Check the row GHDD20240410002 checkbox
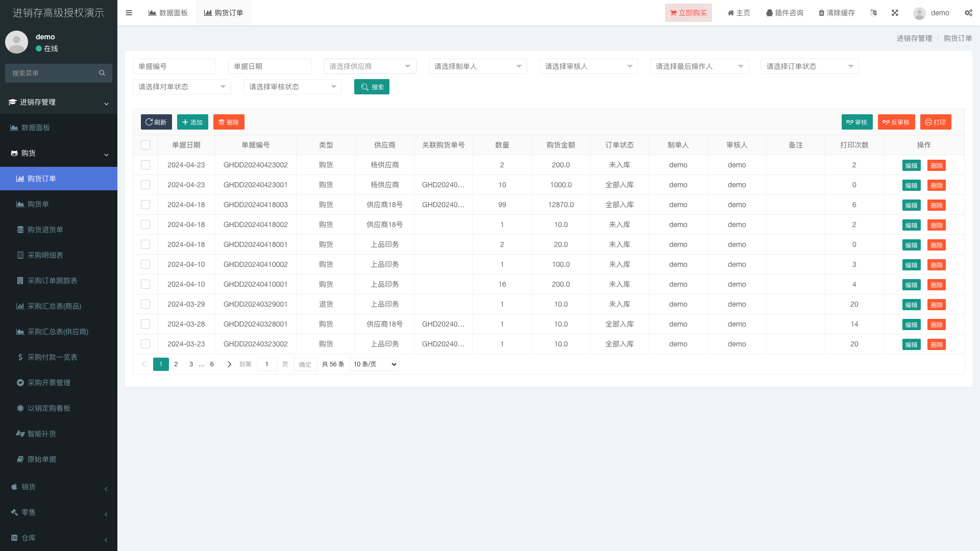 pyautogui.click(x=145, y=264)
